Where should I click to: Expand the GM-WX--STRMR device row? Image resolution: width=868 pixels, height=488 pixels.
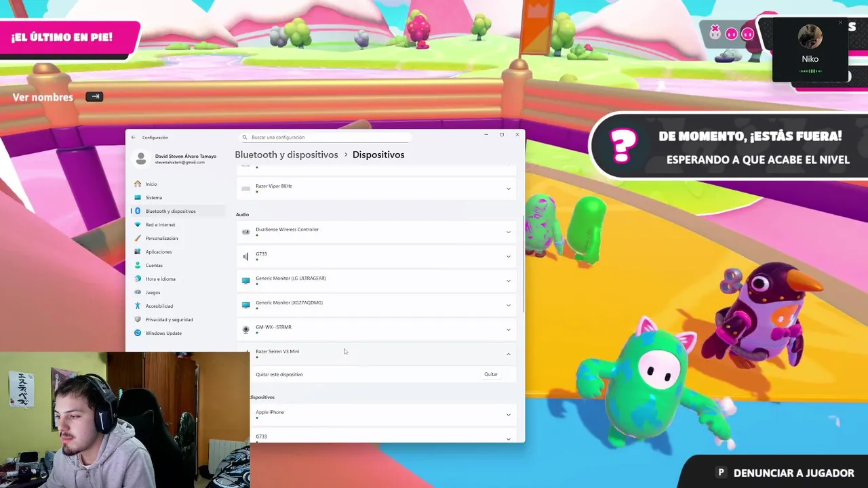[508, 329]
